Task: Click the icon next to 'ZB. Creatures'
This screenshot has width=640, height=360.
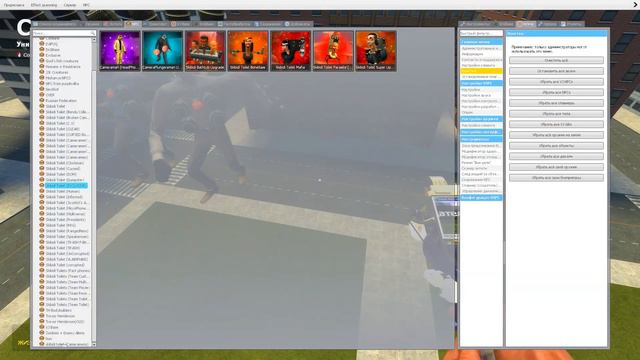Action: point(42,72)
